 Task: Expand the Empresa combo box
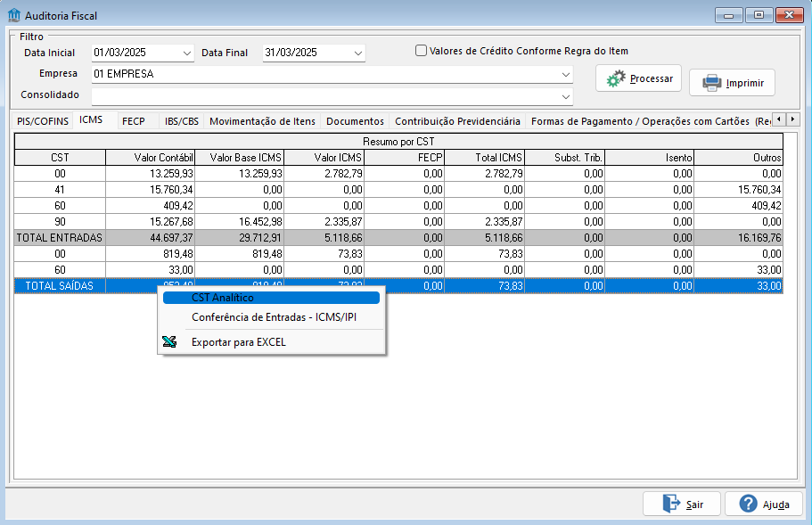[x=565, y=75]
